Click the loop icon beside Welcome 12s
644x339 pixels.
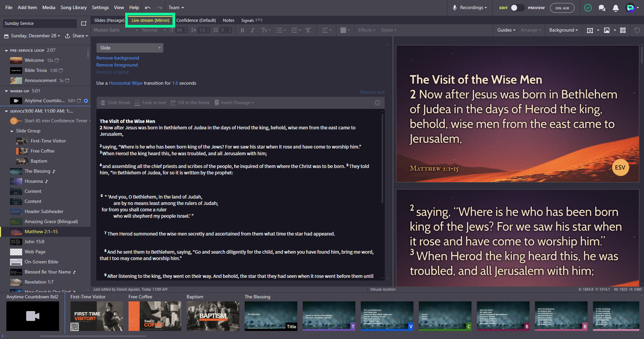click(x=57, y=60)
